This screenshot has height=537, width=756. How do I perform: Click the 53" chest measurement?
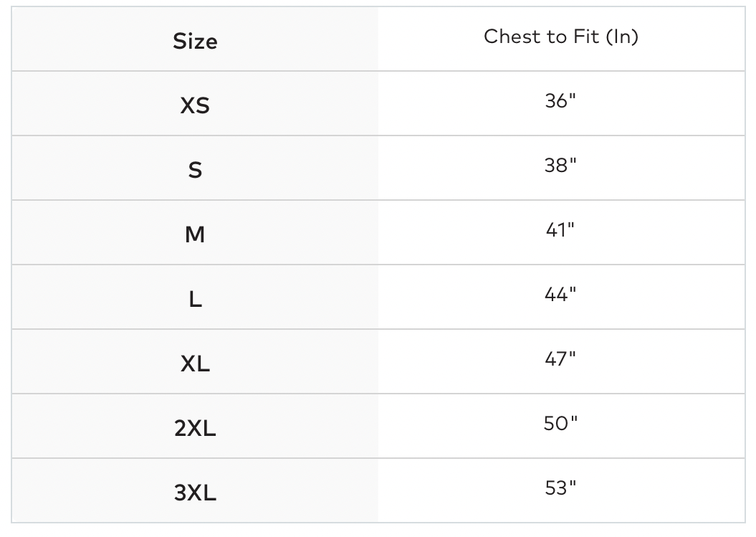tap(560, 488)
